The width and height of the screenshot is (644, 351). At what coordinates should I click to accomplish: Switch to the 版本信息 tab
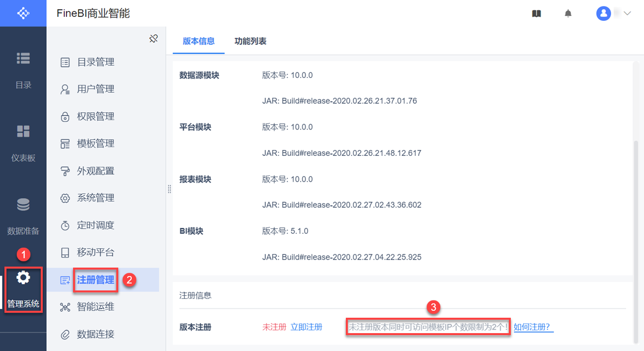click(199, 41)
